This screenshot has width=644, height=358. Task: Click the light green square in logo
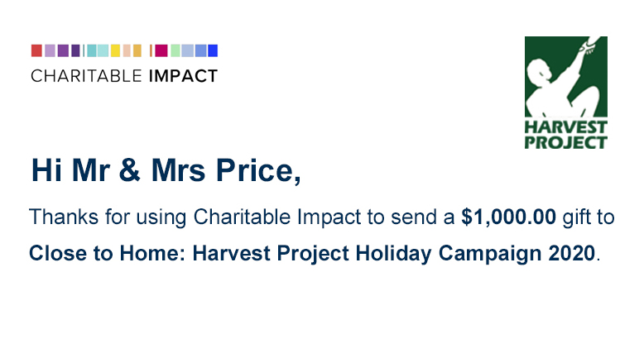[x=175, y=51]
